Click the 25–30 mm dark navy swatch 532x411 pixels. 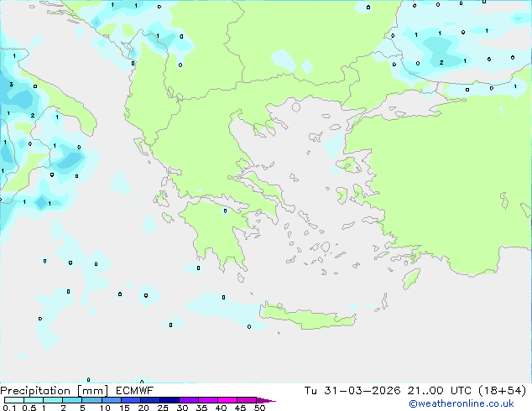170,400
